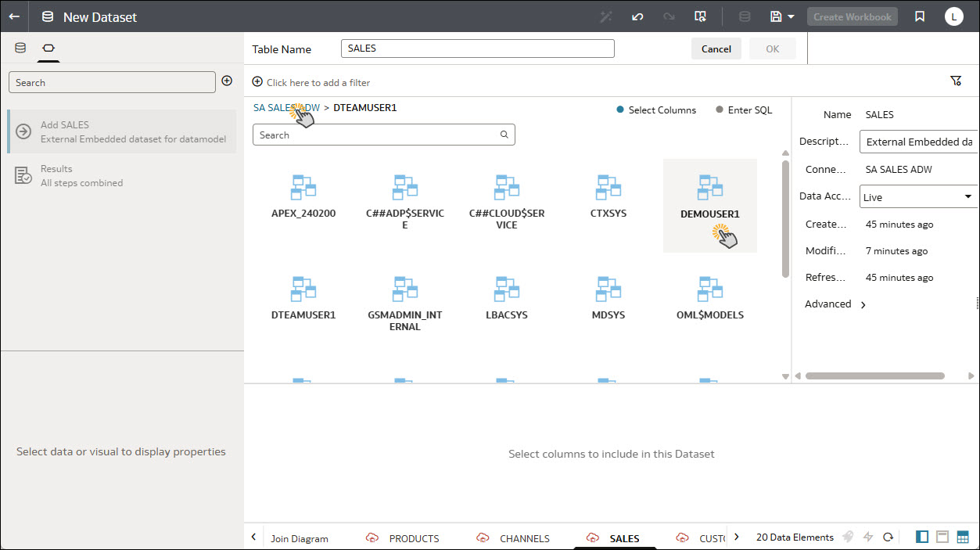
Task: Choose the Enter SQL radio option
Action: [719, 110]
